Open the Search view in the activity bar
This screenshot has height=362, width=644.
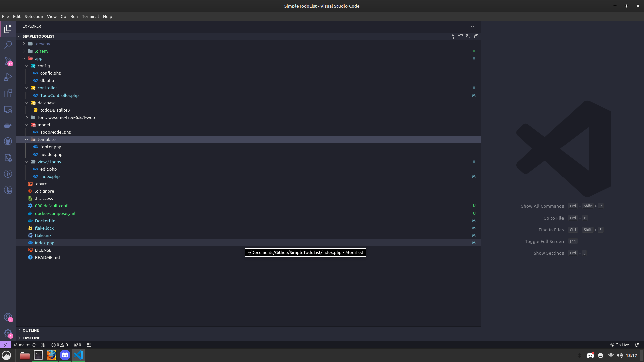click(x=8, y=45)
